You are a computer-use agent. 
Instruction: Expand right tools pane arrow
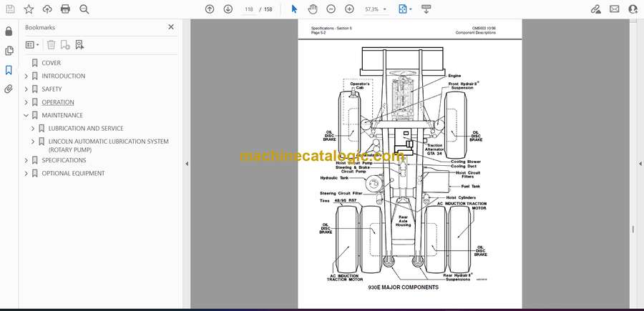[x=640, y=164]
